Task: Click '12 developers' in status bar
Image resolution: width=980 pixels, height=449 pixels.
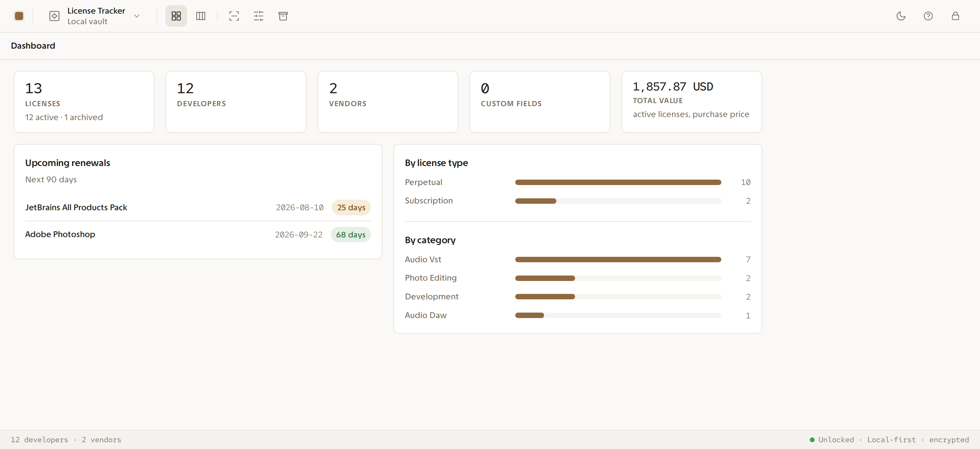Action: click(39, 440)
